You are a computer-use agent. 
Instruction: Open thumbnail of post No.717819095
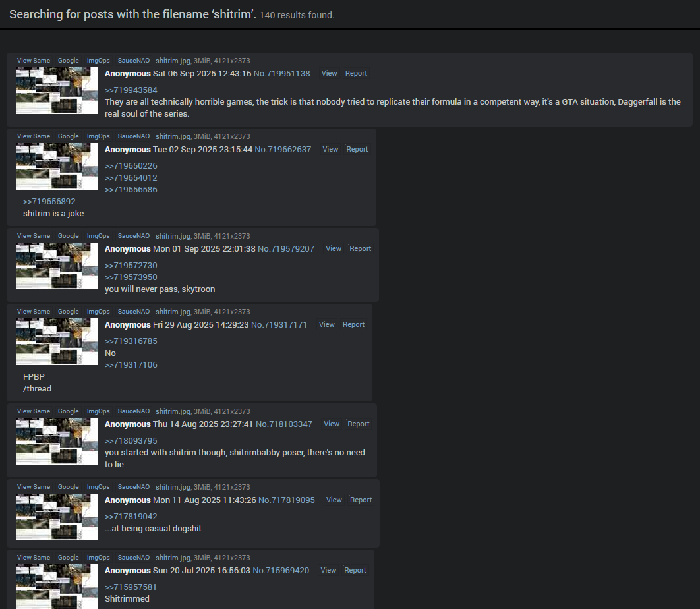coord(57,517)
